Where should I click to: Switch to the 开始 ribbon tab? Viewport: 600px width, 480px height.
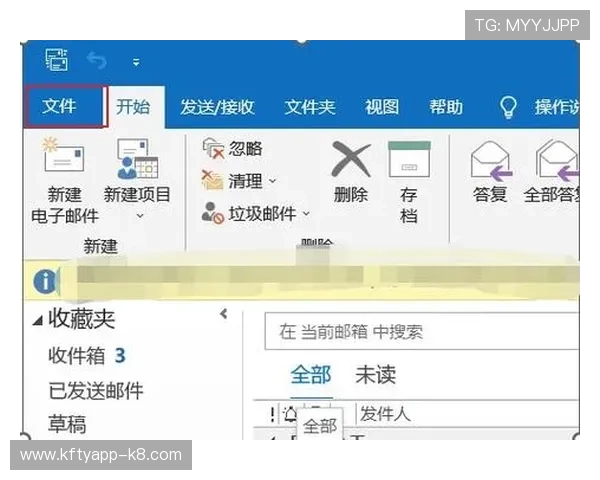pos(133,106)
